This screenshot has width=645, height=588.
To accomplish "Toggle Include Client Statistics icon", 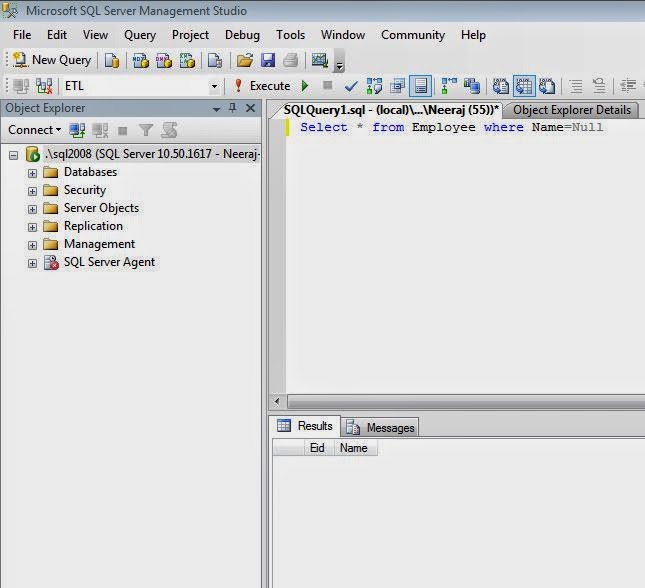I will pyautogui.click(x=472, y=86).
